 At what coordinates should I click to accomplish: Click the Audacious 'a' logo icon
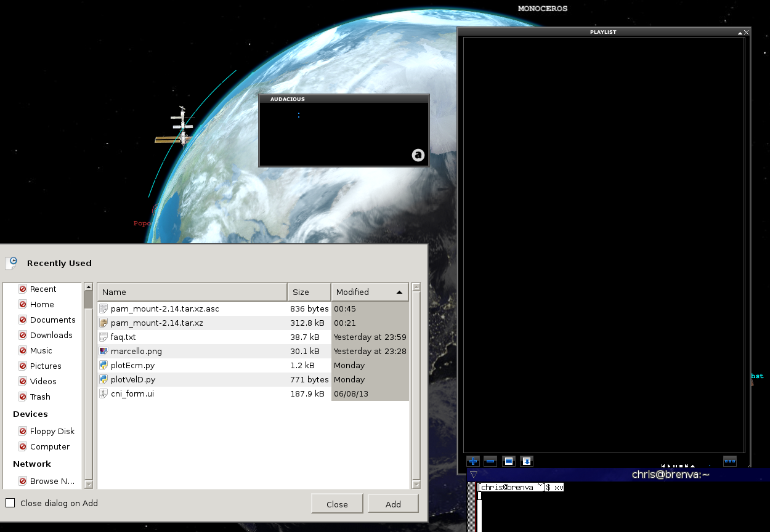click(418, 155)
